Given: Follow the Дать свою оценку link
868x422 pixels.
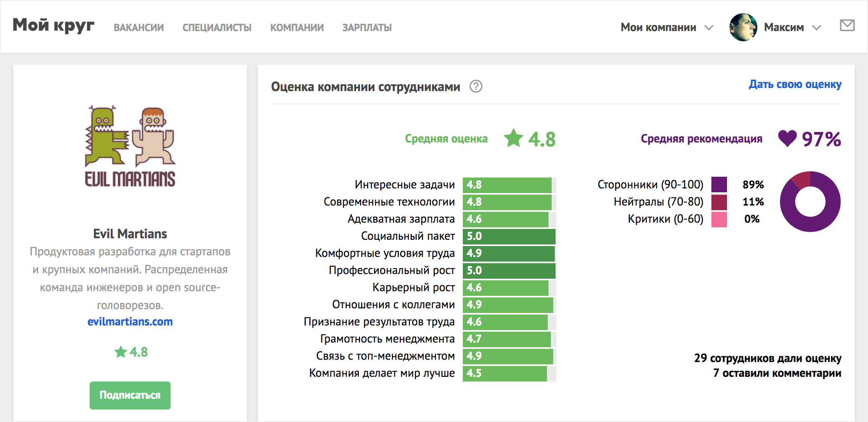Looking at the screenshot, I should coord(795,84).
